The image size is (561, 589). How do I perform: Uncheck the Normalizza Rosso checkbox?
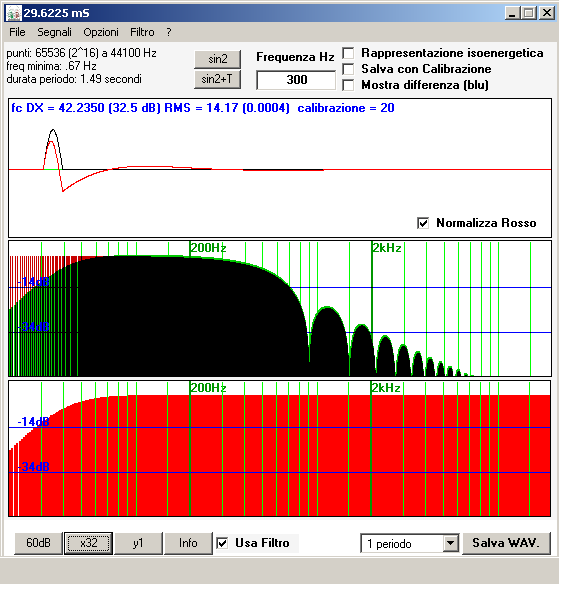(x=423, y=223)
